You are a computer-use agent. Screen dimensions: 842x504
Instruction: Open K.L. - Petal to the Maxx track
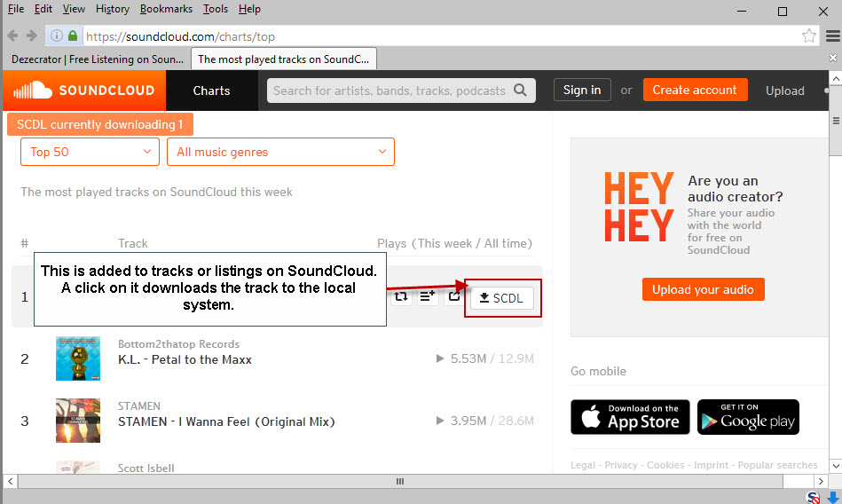click(x=185, y=359)
